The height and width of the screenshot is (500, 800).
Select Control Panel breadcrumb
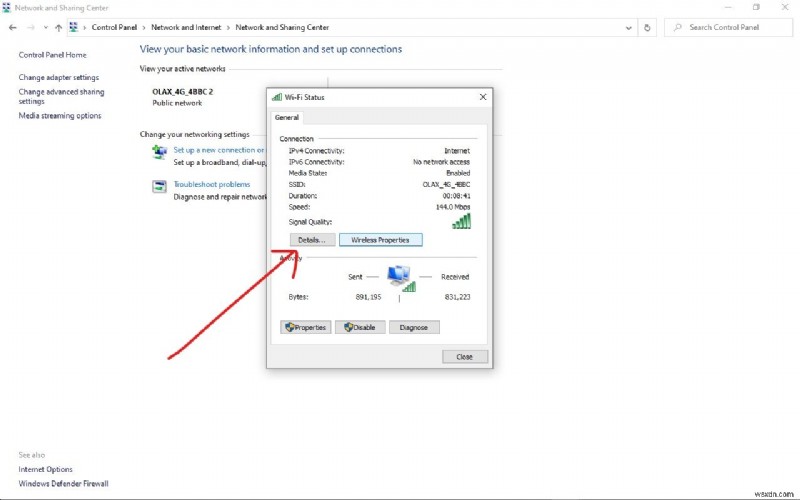(x=114, y=28)
